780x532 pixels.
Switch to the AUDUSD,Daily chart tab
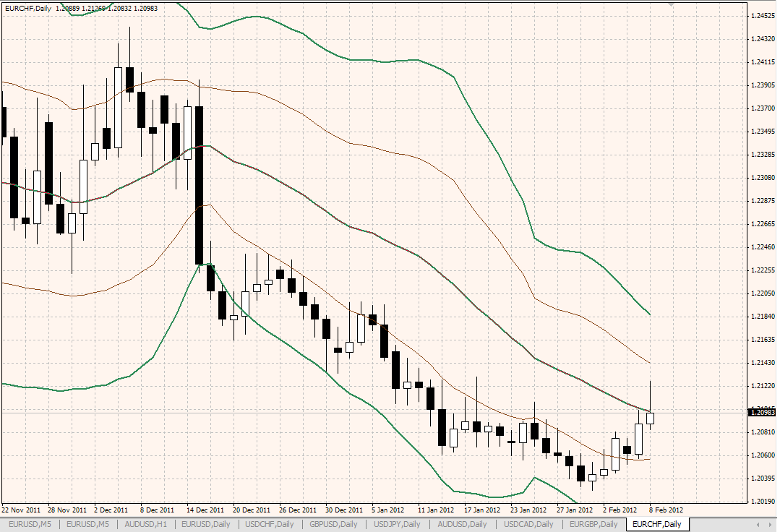pos(462,524)
